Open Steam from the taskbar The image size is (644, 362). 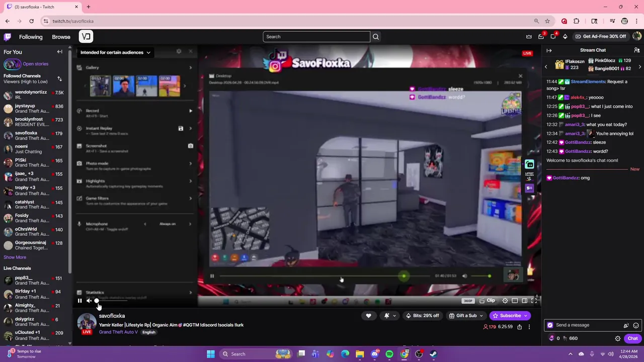(433, 354)
